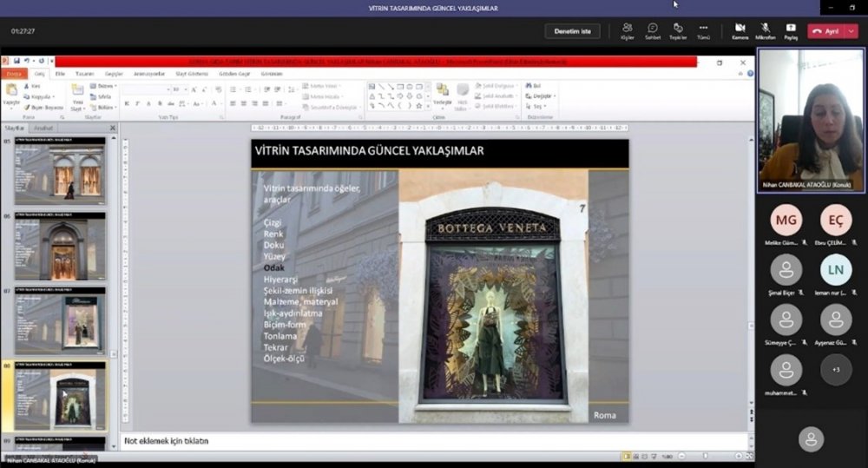The height and width of the screenshot is (468, 868).
Task: Click the PowerPoint help question mark icon
Action: (750, 74)
